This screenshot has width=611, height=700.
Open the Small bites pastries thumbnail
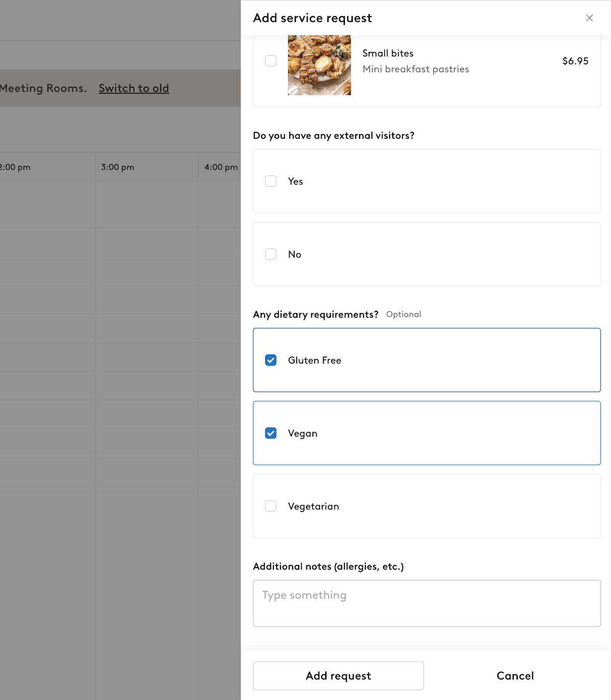[320, 65]
